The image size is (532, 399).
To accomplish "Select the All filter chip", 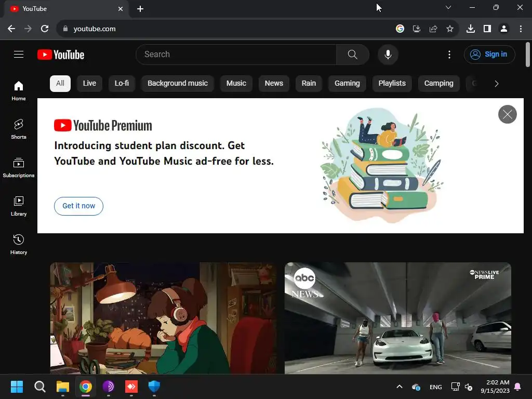I will [60, 84].
